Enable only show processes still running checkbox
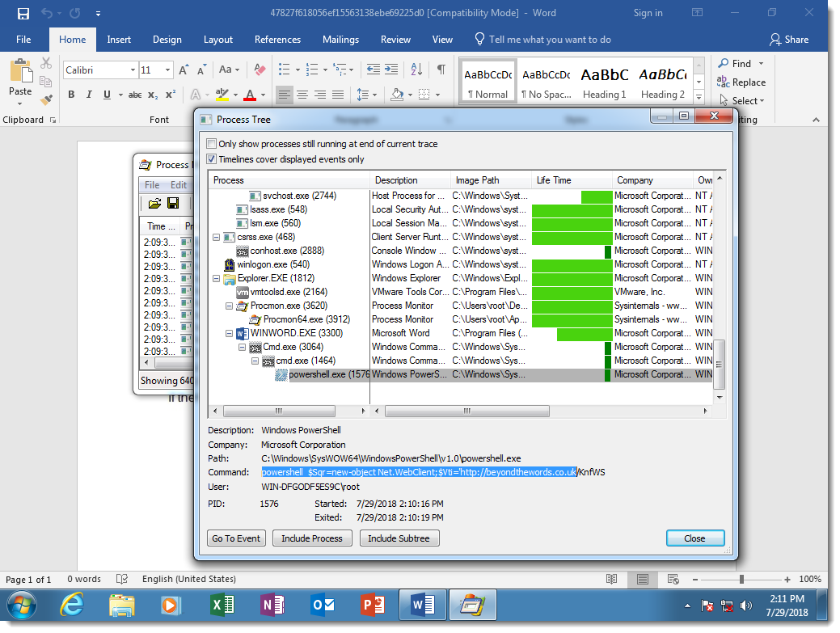Image resolution: width=840 pixels, height=633 pixels. pos(212,144)
